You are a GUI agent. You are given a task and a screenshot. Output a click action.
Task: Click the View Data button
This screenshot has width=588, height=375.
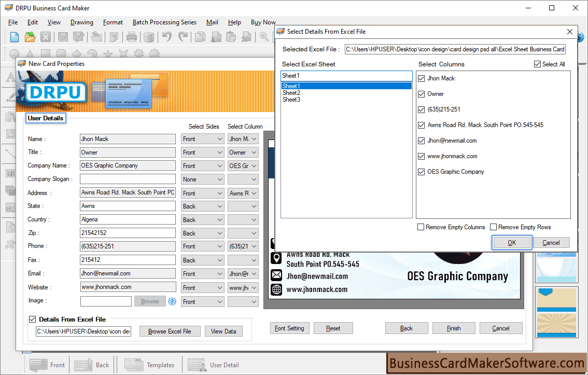(x=223, y=331)
